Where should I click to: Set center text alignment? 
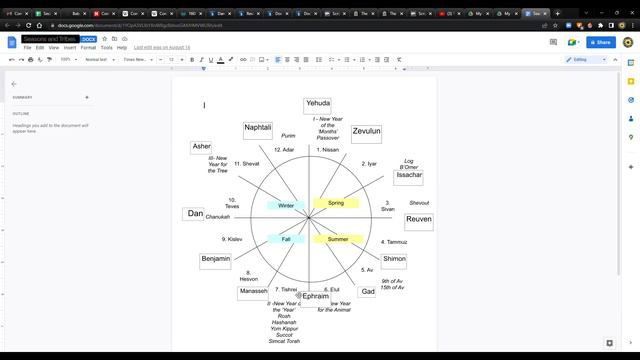(287, 60)
